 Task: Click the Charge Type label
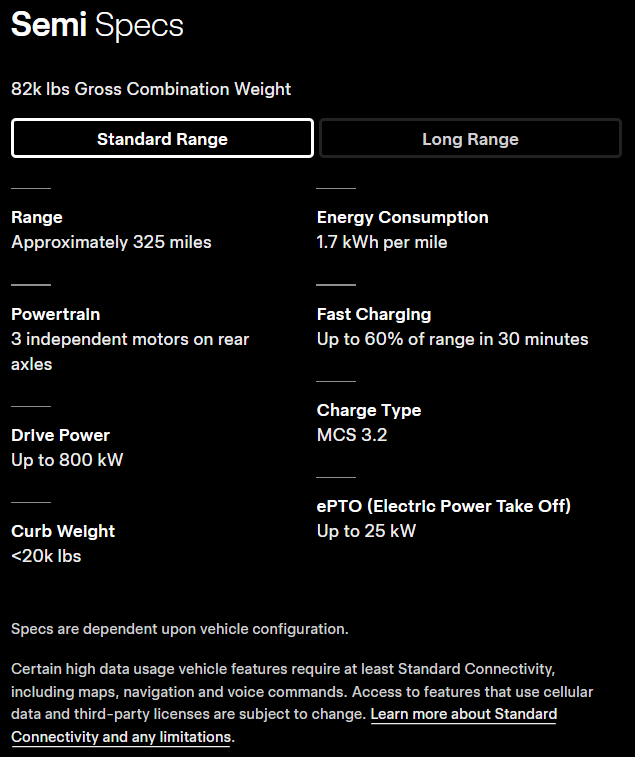click(369, 410)
